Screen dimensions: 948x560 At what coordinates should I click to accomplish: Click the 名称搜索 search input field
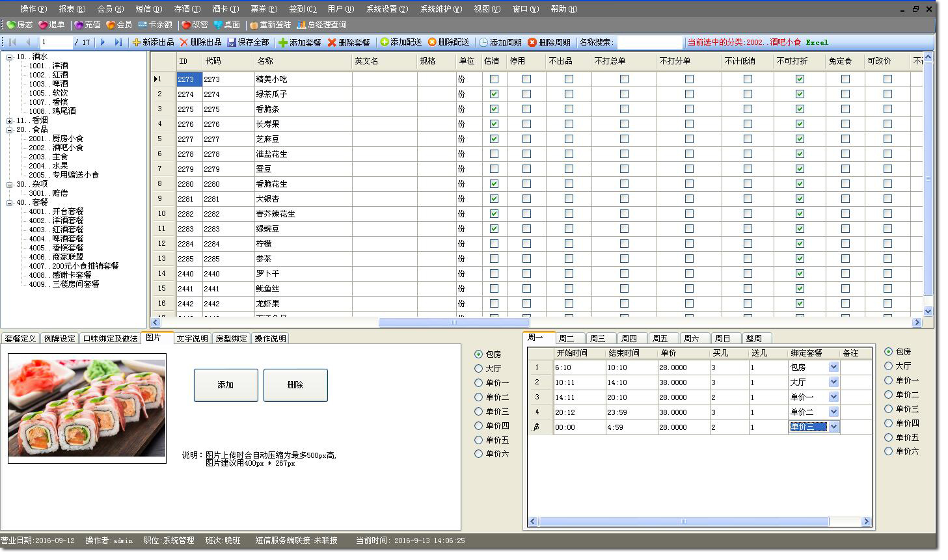click(649, 42)
